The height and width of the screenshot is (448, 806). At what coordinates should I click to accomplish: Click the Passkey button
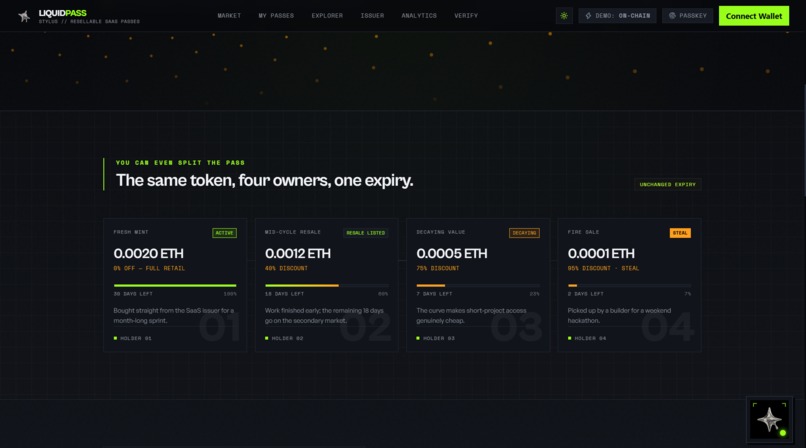tap(687, 16)
